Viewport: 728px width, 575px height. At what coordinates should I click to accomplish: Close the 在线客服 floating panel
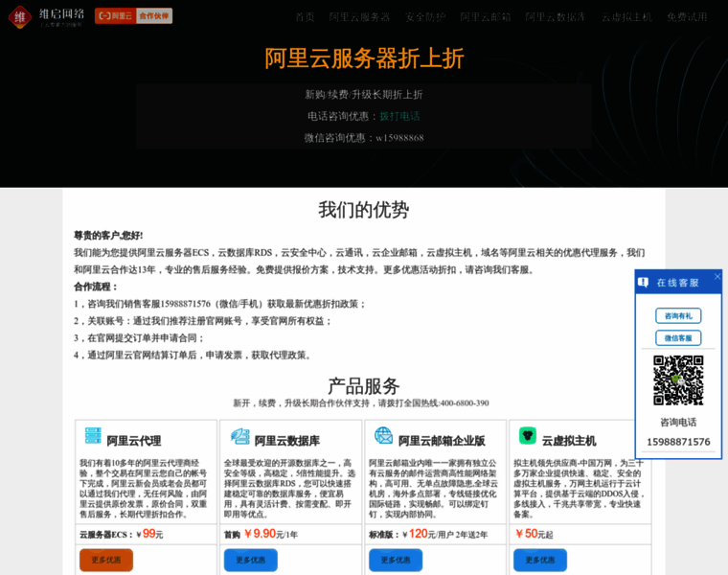[x=717, y=276]
